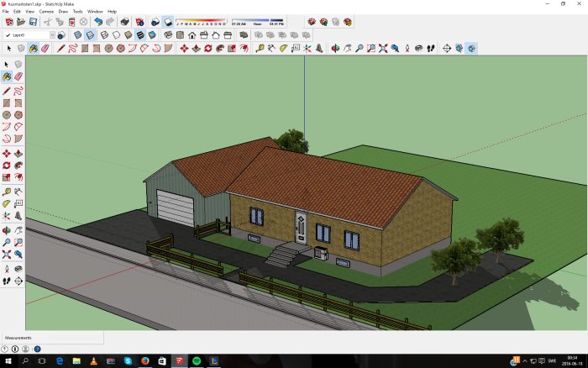Toggle X-Ray face style
This screenshot has height=368, width=588.
pyautogui.click(x=77, y=35)
